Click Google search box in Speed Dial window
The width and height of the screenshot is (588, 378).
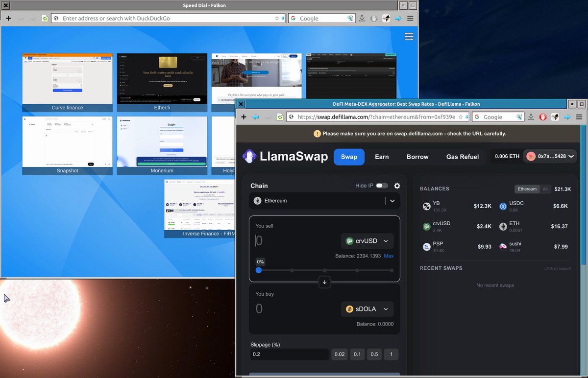pyautogui.click(x=321, y=18)
